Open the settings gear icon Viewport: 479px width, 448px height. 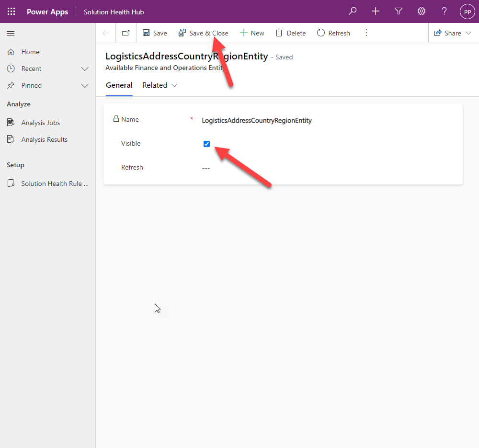pos(421,11)
